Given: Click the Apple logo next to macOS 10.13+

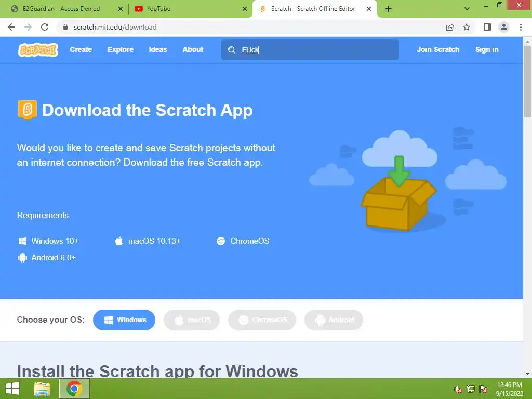Looking at the screenshot, I should pos(119,241).
